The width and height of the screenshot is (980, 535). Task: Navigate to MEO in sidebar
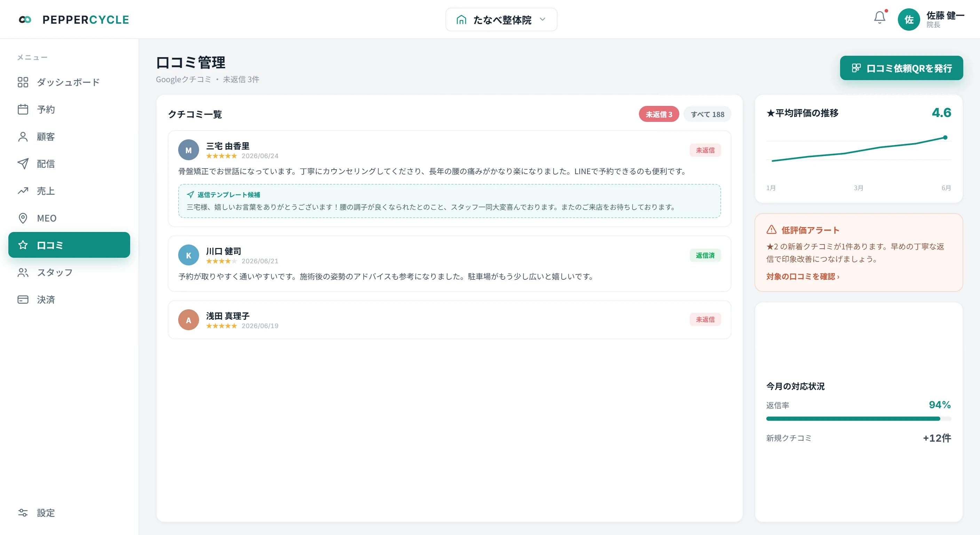(69, 218)
